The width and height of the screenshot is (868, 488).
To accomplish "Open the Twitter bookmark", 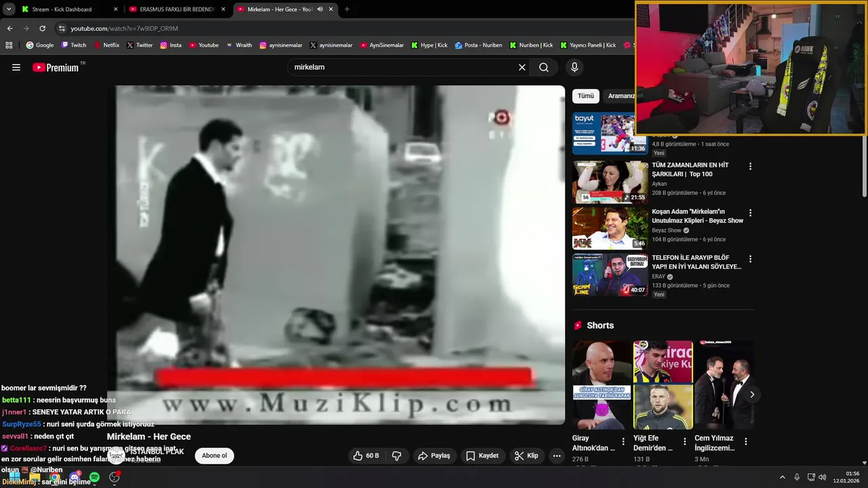I will (140, 45).
